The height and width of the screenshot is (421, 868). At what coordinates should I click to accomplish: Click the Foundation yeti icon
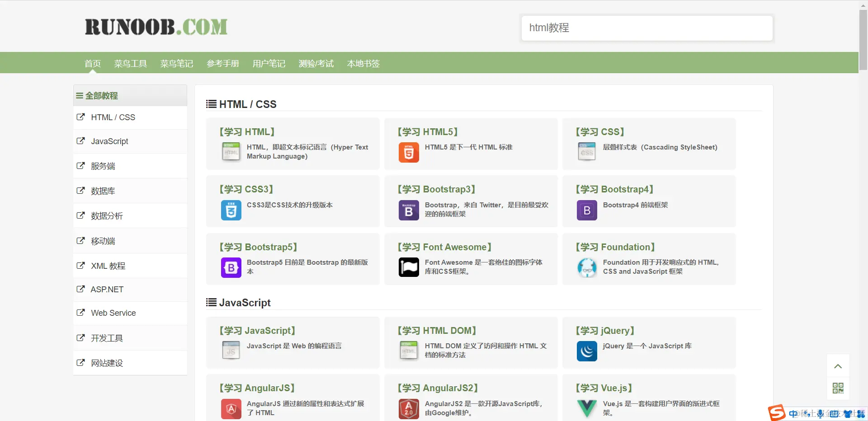587,267
